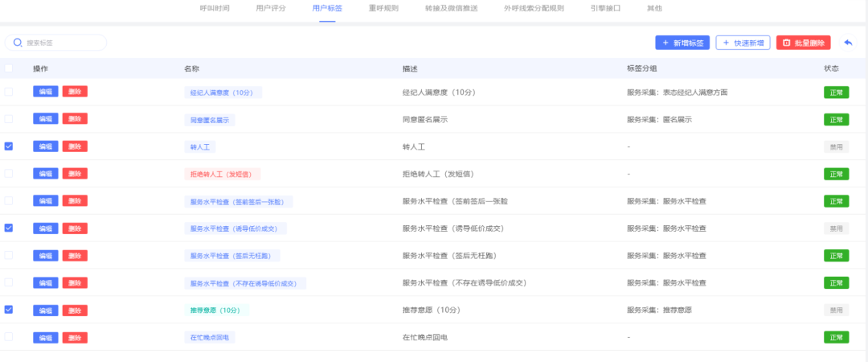Click the red 拒绝转人工（发短信） tag chip
This screenshot has height=362, width=868.
tap(223, 174)
